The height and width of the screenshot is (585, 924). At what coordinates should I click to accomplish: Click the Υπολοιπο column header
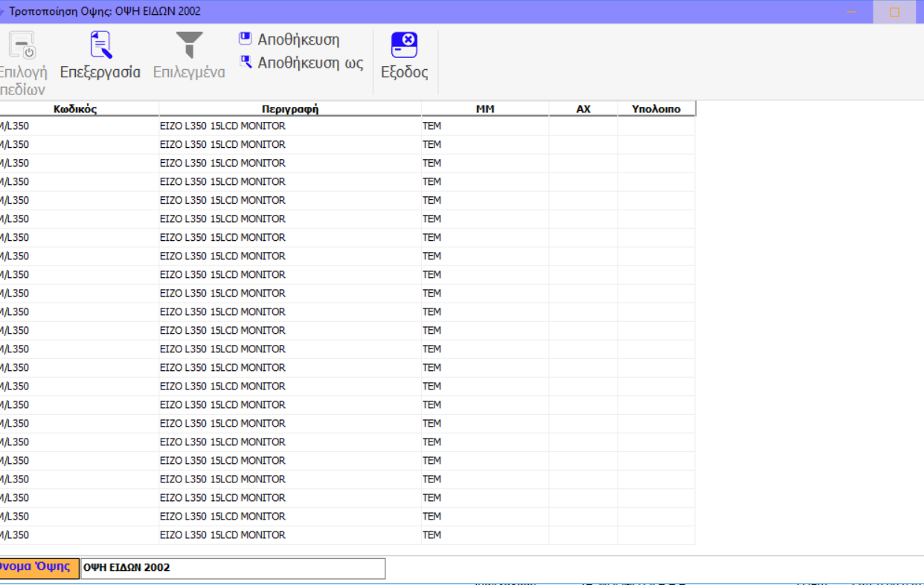pos(656,109)
